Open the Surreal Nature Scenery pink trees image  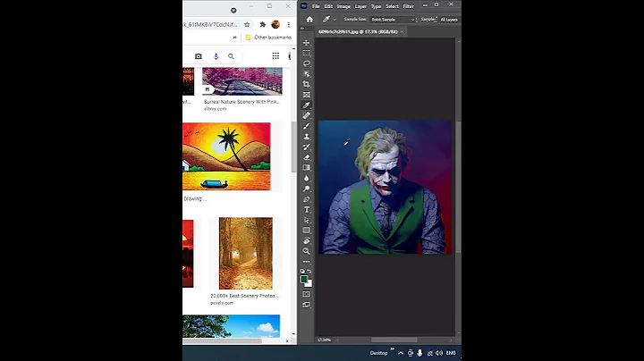tap(242, 81)
